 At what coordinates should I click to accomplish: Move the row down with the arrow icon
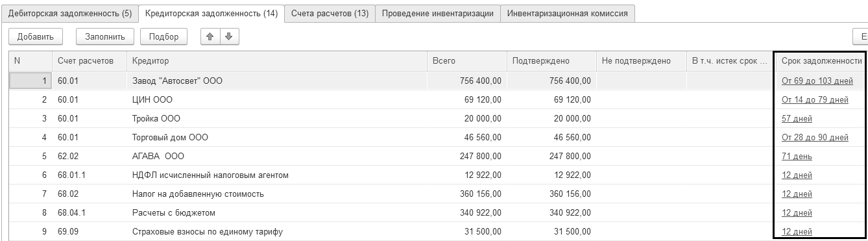point(228,36)
